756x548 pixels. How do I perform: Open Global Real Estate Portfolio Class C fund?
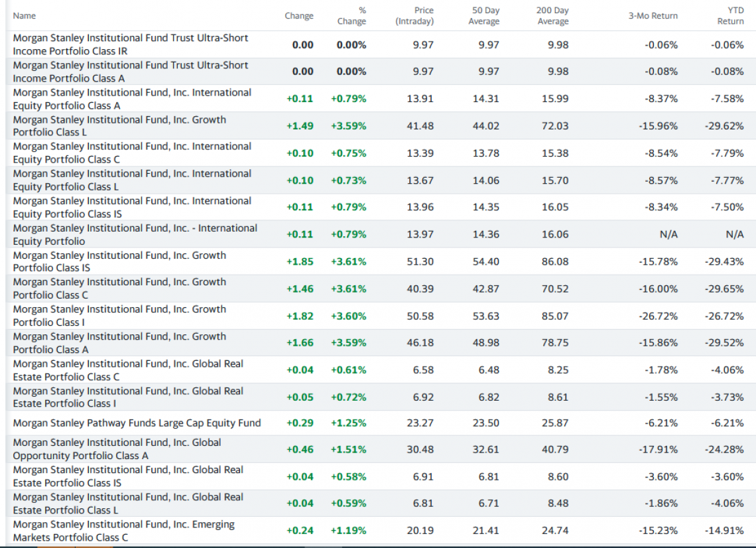(x=128, y=370)
